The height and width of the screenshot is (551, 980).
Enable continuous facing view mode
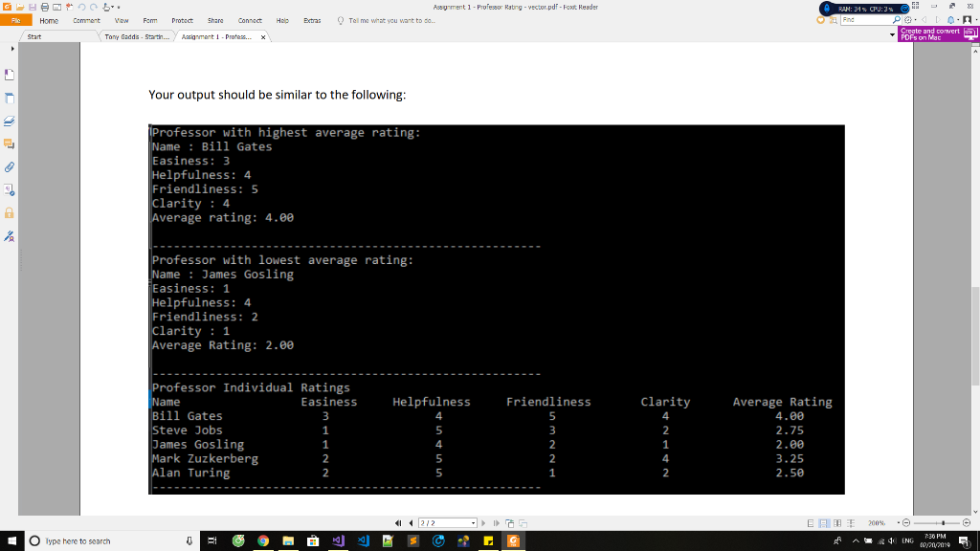[851, 523]
